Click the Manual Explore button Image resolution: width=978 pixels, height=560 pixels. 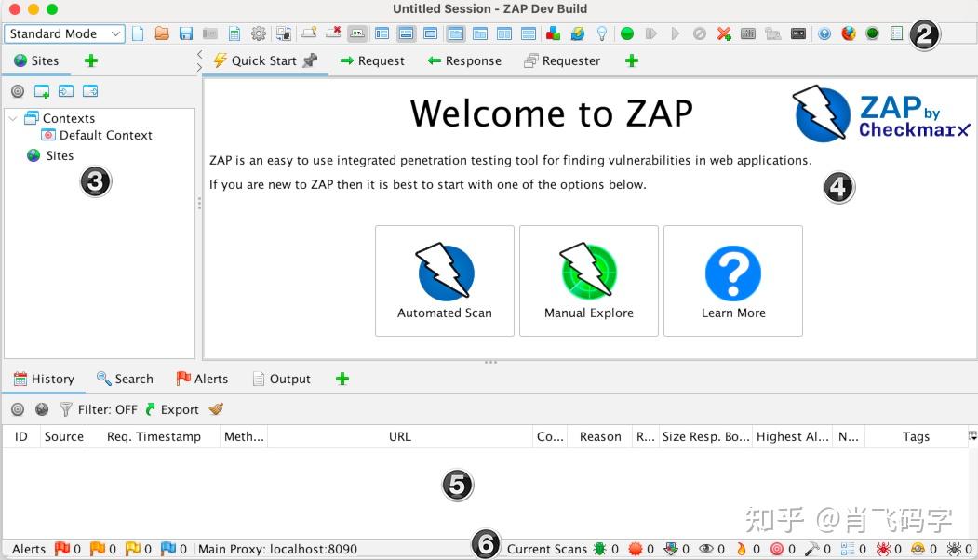[588, 280]
